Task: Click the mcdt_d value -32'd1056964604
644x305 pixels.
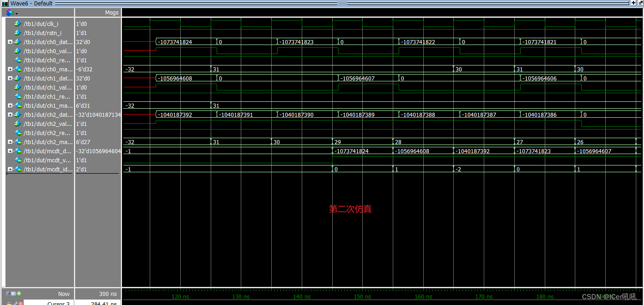Action: pos(98,151)
